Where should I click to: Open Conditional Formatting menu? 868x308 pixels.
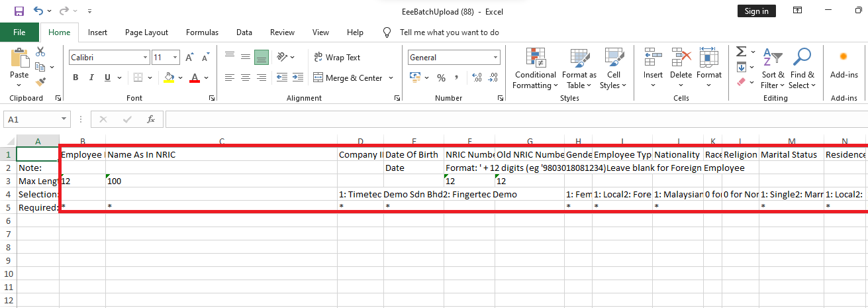[x=536, y=68]
